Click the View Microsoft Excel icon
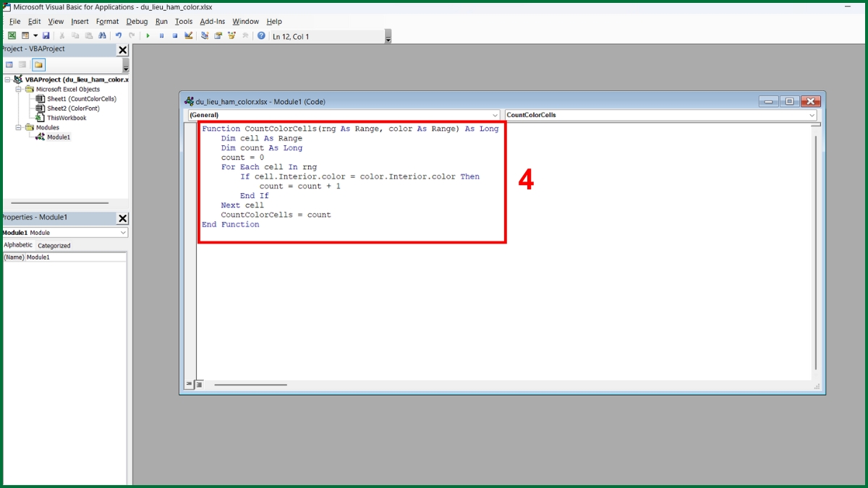This screenshot has width=868, height=488. tap(12, 35)
